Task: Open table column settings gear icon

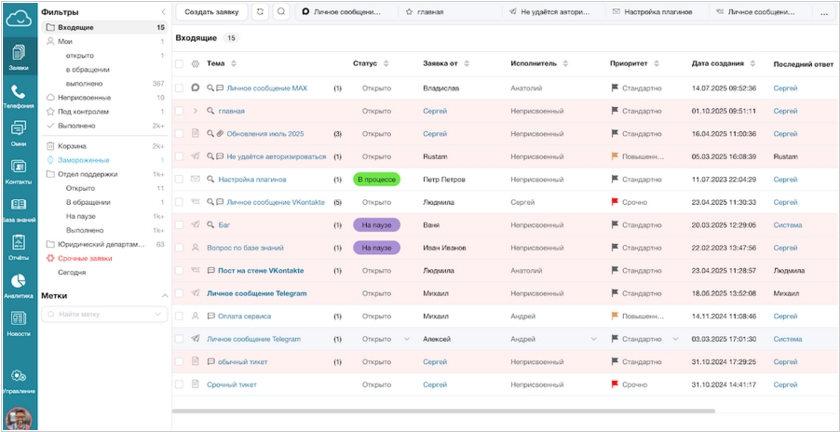Action: [195, 64]
